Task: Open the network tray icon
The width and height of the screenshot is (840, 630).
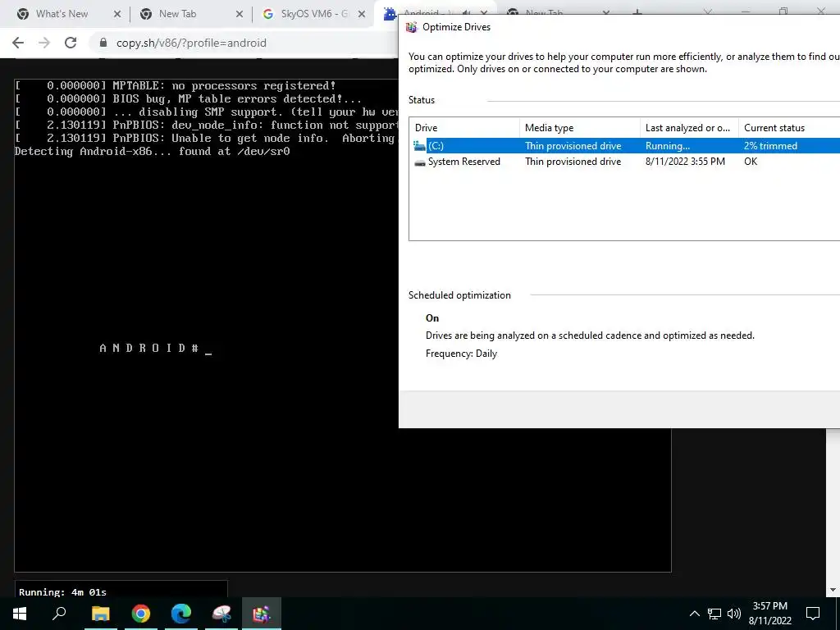Action: coord(714,614)
